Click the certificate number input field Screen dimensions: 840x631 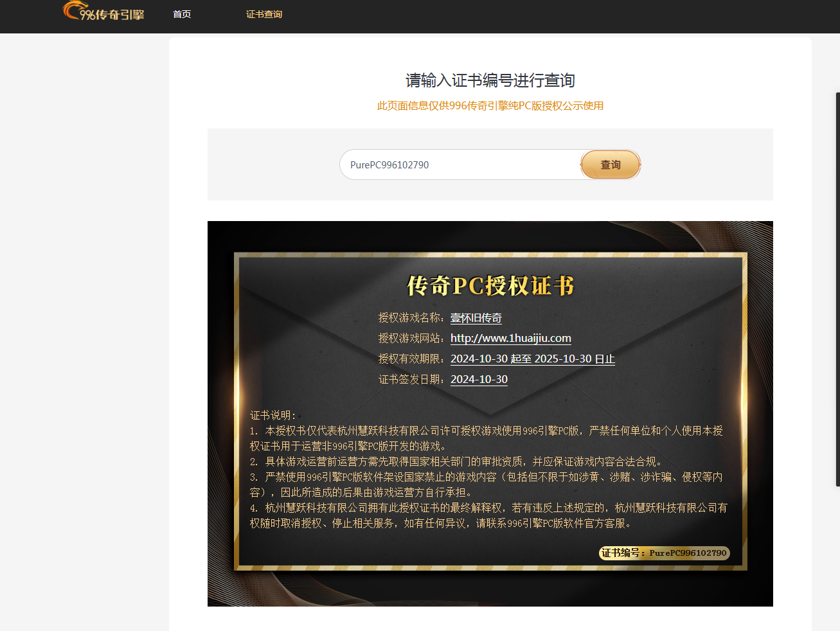coord(461,164)
